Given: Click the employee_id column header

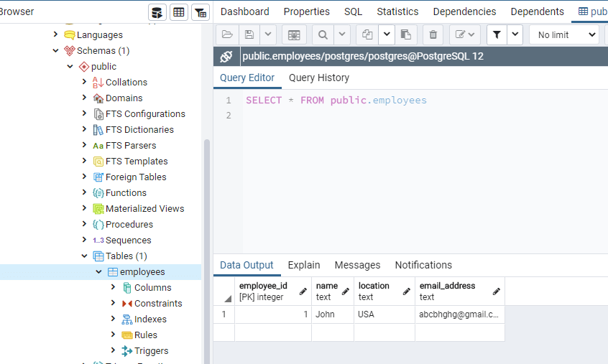Looking at the screenshot, I should (273, 291).
